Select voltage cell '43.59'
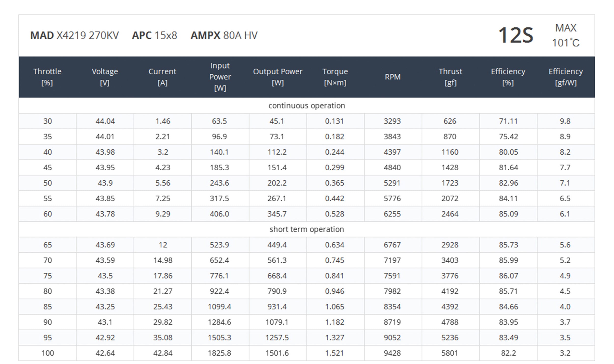 click(105, 260)
